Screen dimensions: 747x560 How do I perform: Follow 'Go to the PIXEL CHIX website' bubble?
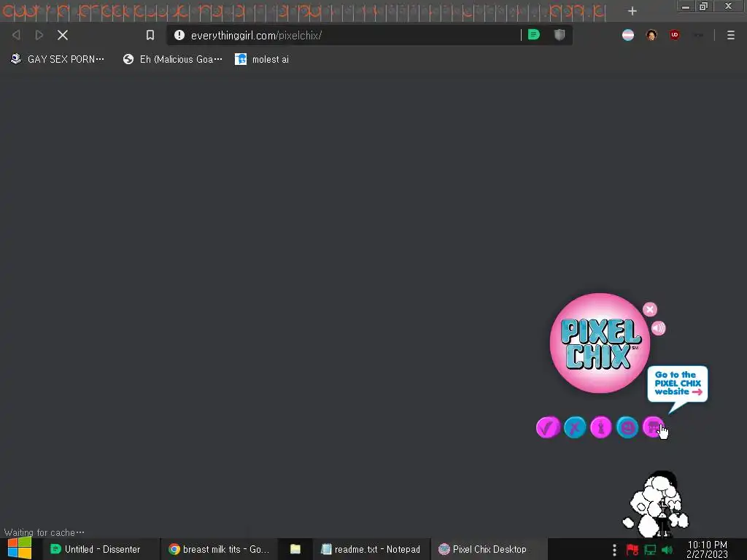click(678, 384)
